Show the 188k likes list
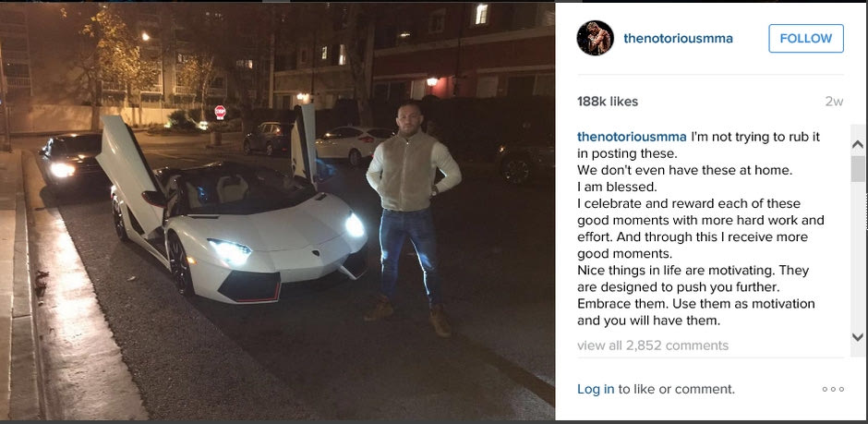This screenshot has width=868, height=424. click(x=607, y=102)
